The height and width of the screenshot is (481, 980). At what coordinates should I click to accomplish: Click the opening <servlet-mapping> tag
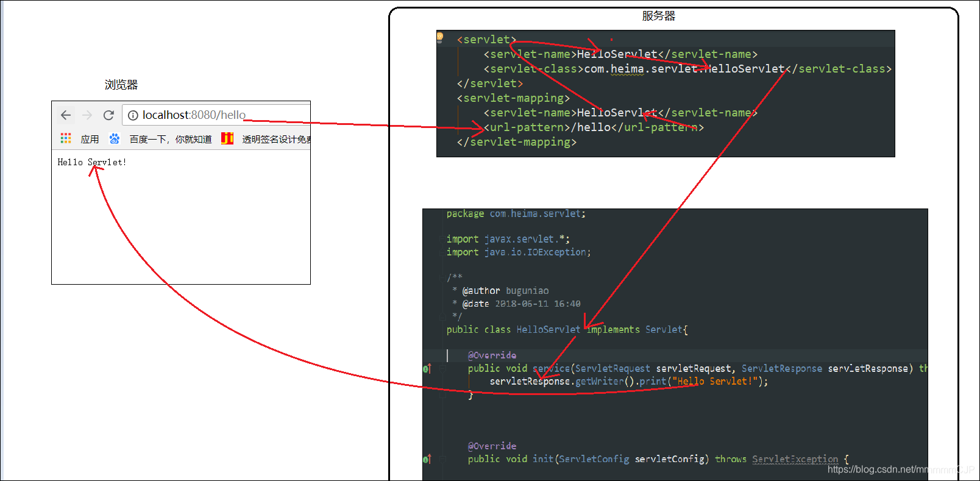point(513,98)
